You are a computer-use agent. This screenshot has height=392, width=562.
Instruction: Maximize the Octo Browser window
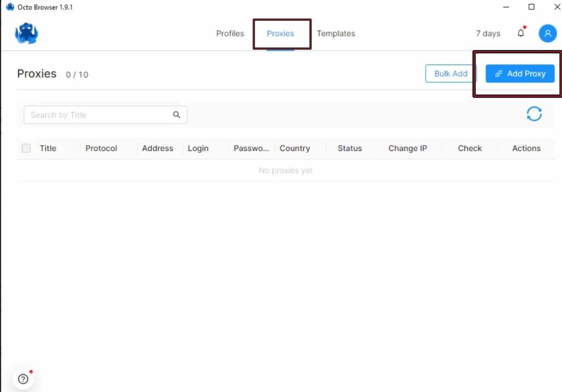[x=531, y=7]
